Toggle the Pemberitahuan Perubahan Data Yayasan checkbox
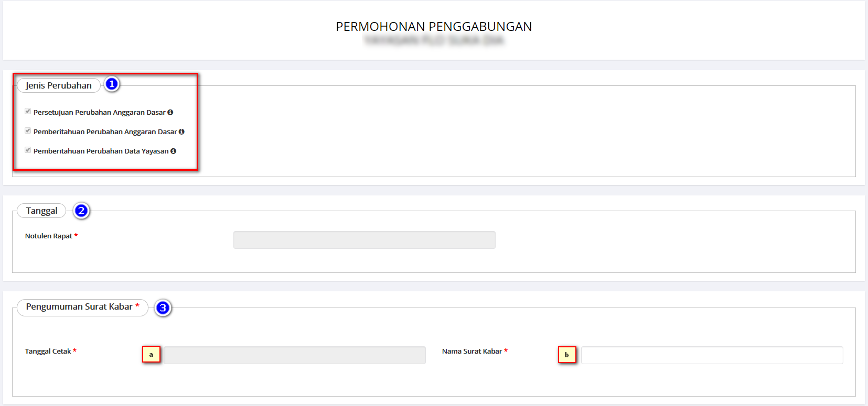The height and width of the screenshot is (406, 868). tap(28, 150)
